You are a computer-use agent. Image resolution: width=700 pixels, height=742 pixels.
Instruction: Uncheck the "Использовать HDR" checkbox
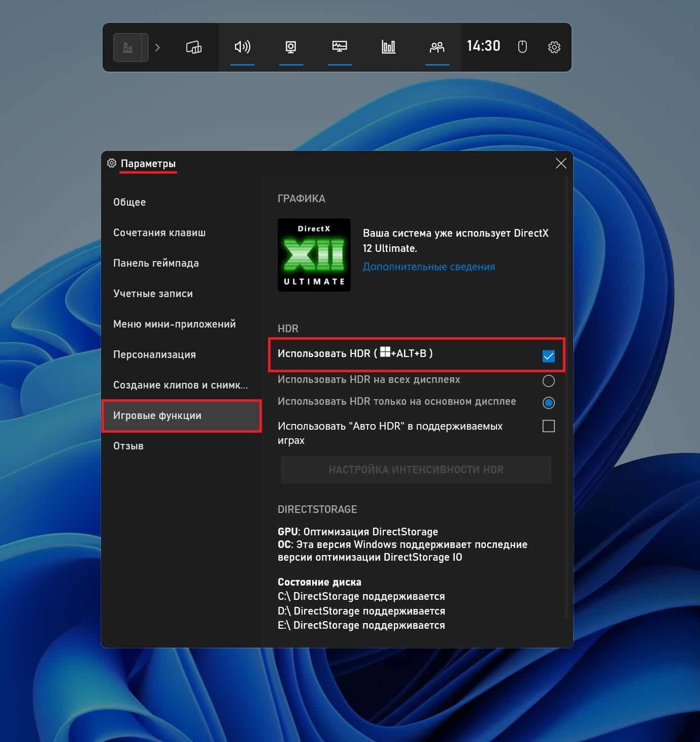548,356
